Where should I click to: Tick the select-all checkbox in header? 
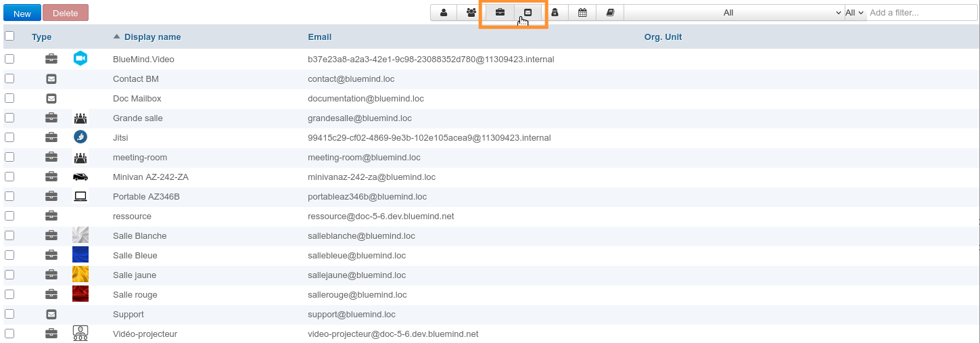[9, 37]
